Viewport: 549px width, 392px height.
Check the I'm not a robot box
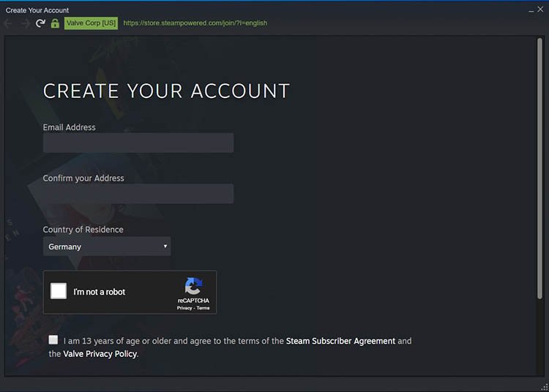coord(59,291)
